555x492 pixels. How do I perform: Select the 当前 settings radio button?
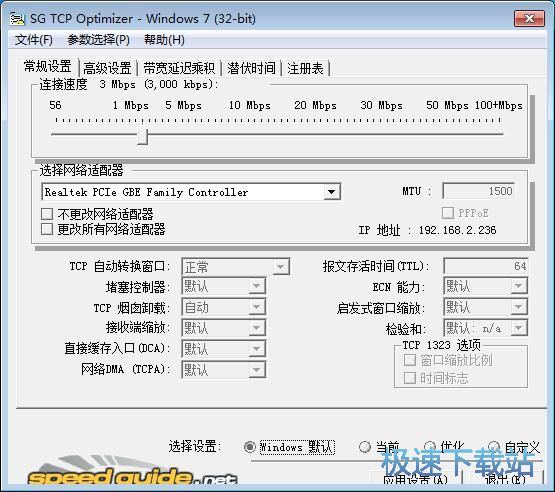pyautogui.click(x=364, y=447)
